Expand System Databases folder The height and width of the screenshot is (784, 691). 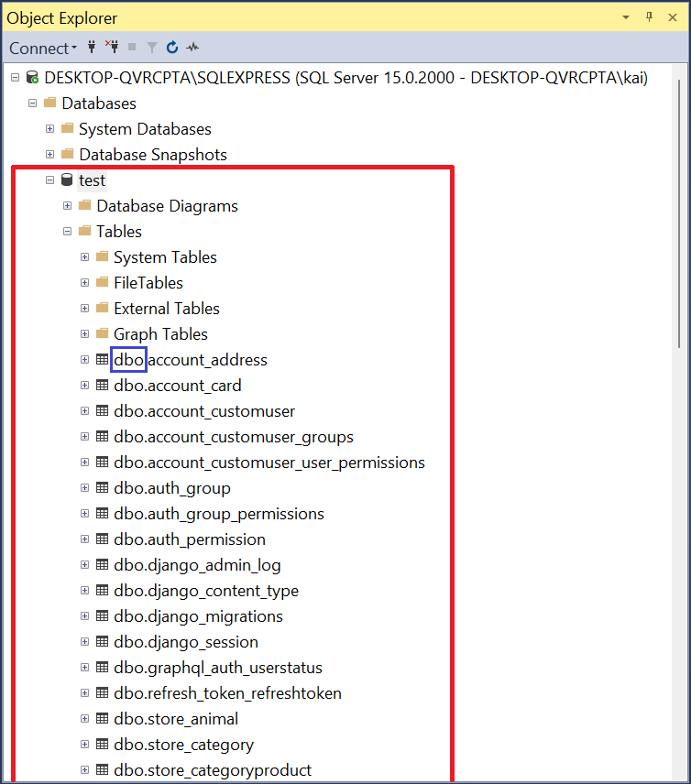coord(50,129)
